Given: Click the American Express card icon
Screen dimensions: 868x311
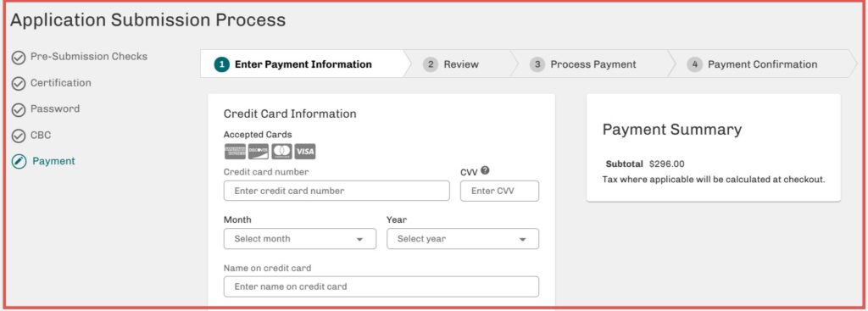Looking at the screenshot, I should point(235,151).
